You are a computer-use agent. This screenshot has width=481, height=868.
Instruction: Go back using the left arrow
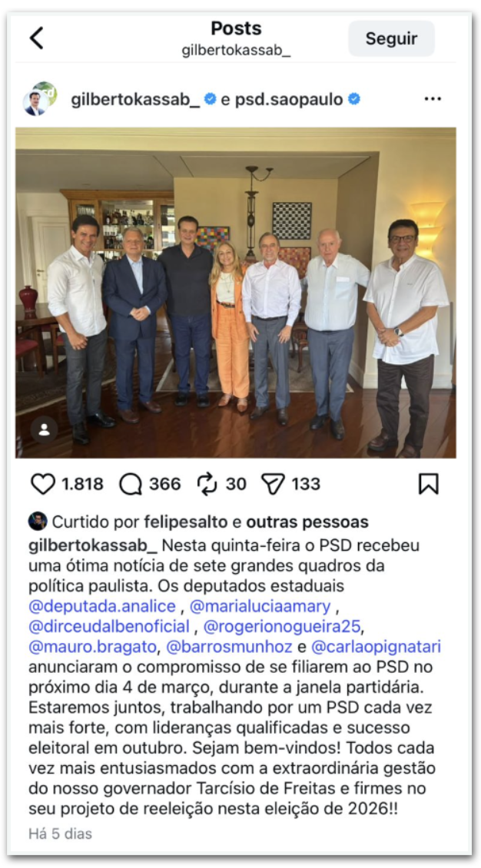pos(37,38)
